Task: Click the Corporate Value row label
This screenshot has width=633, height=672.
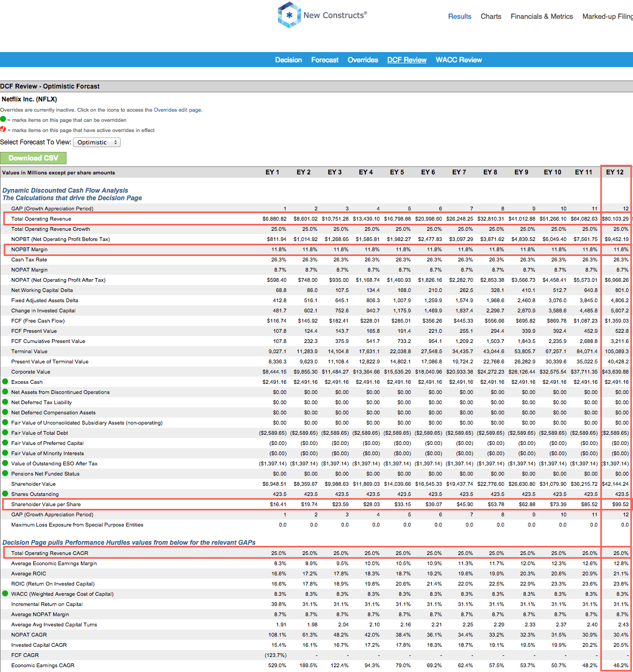Action: point(31,372)
